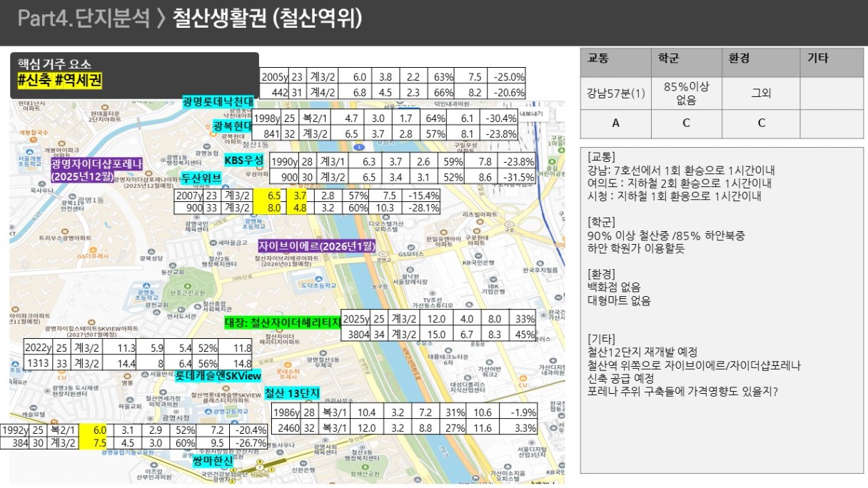This screenshot has height=488, width=868.
Task: Click the '광명롯데낙천대' complex label
Action: 218,101
